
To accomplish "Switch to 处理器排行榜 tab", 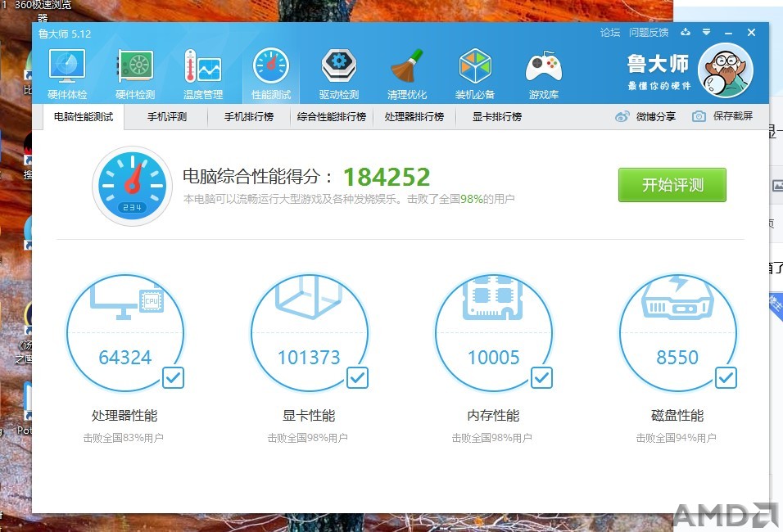I will (414, 117).
